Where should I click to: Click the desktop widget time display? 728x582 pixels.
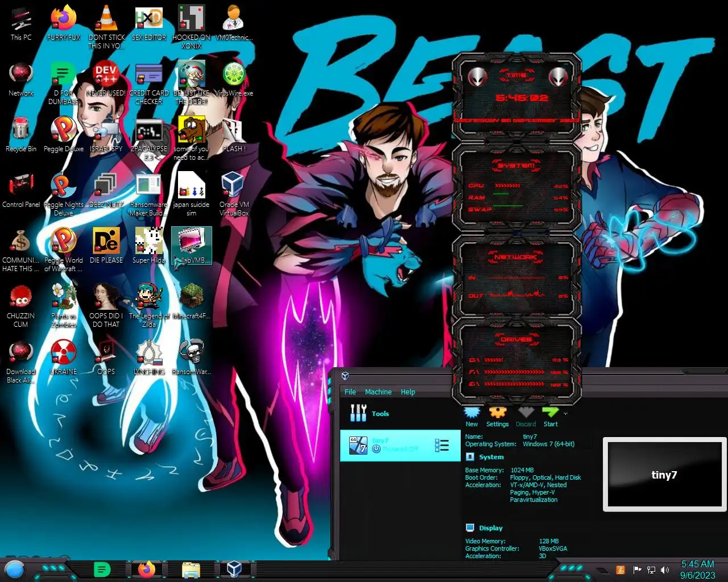coord(522,98)
